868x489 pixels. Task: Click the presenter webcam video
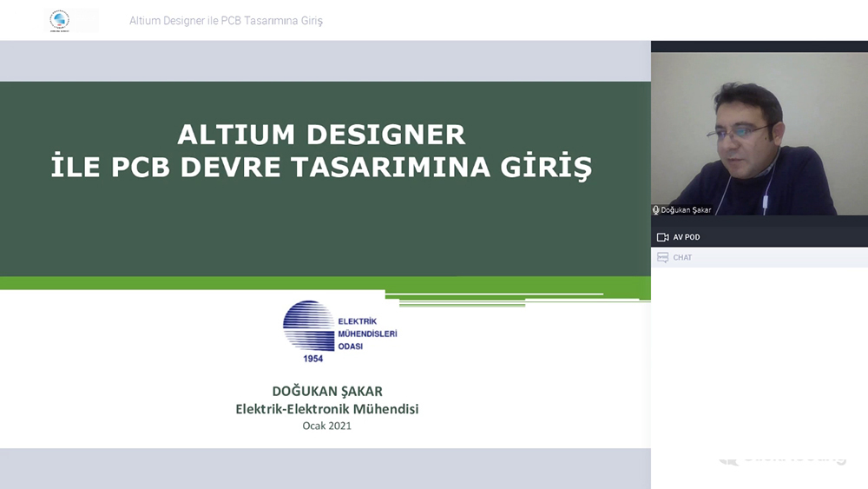point(759,134)
